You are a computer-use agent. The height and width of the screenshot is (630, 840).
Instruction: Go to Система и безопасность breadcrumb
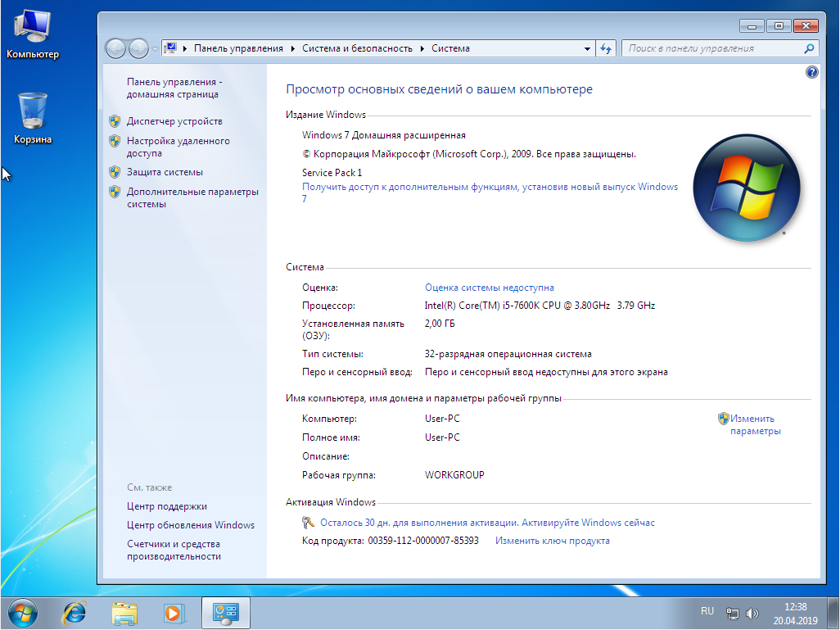(357, 48)
